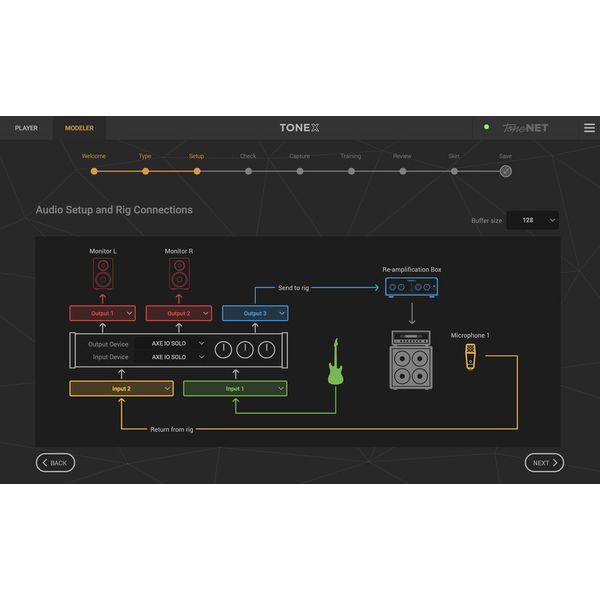Jump to the Capture step marker
This screenshot has height=600, width=600.
tap(300, 171)
